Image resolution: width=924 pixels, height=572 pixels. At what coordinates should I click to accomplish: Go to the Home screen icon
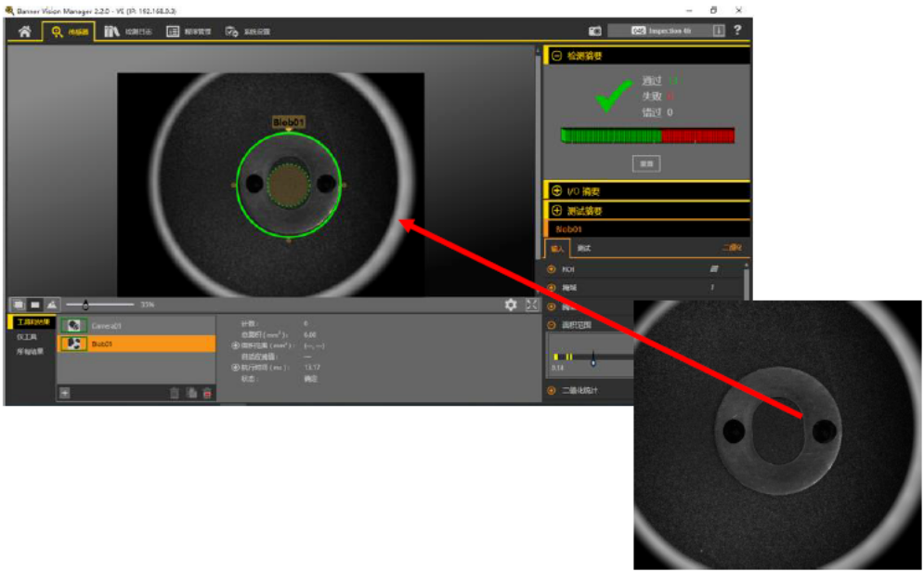tap(25, 32)
